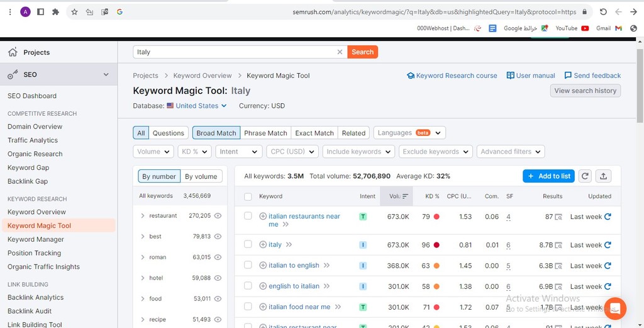Open the CPC (USD) filter dropdown
This screenshot has width=644, height=328.
292,151
